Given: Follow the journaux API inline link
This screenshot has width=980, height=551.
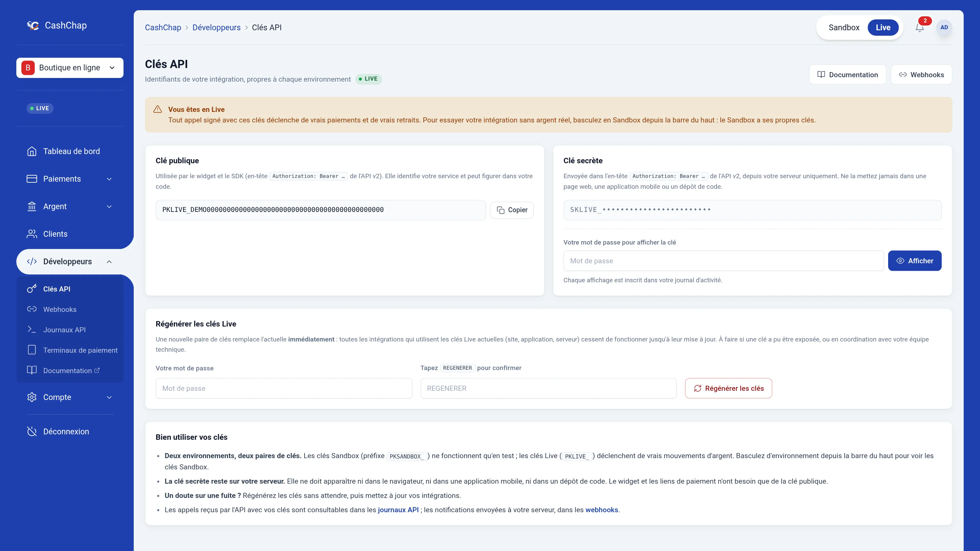Looking at the screenshot, I should tap(398, 510).
